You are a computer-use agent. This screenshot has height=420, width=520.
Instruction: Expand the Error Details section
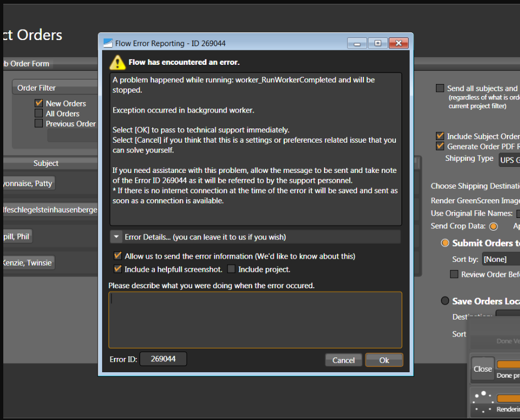116,237
